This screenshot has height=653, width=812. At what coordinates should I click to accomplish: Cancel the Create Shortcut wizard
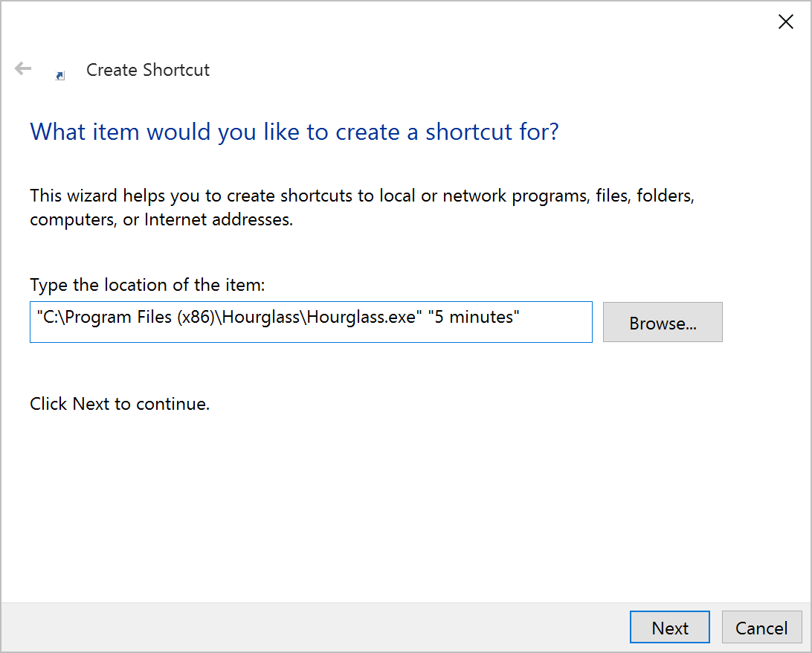761,627
